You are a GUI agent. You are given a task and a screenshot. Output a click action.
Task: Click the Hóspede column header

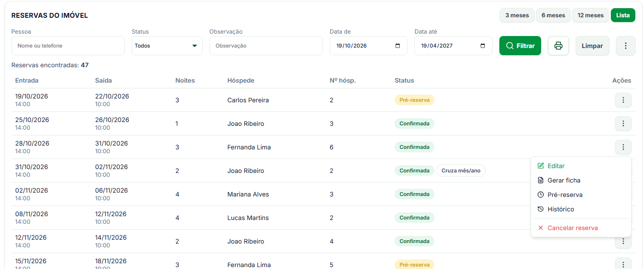point(241,80)
